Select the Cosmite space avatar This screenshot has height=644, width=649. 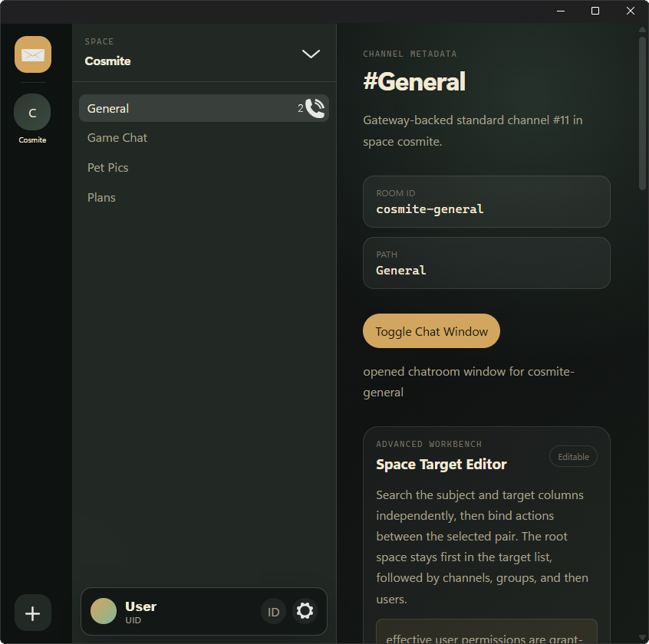click(x=32, y=112)
